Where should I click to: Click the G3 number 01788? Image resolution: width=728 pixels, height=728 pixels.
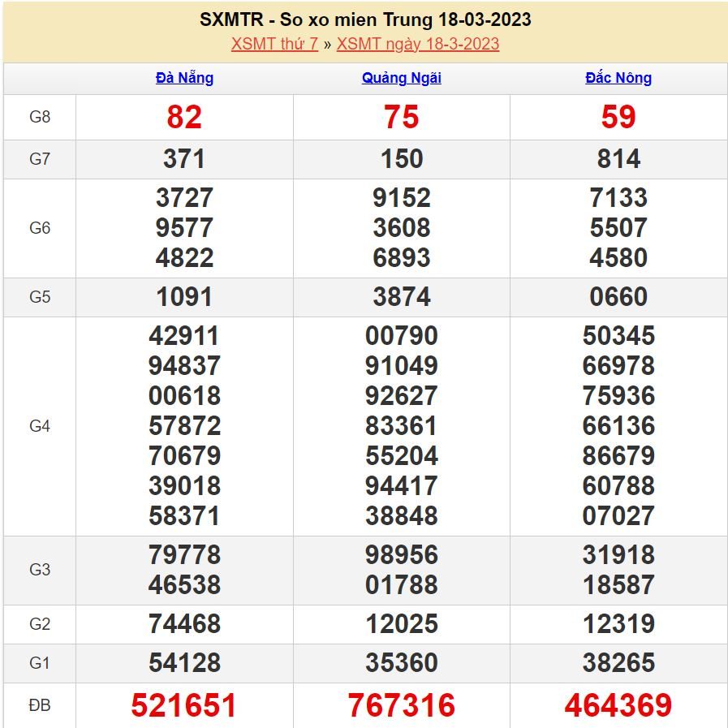402,585
